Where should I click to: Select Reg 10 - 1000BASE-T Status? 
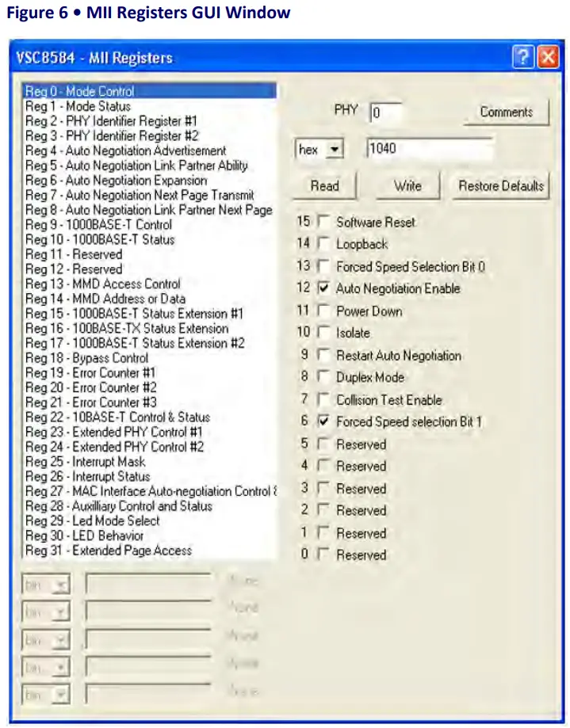coord(150,239)
